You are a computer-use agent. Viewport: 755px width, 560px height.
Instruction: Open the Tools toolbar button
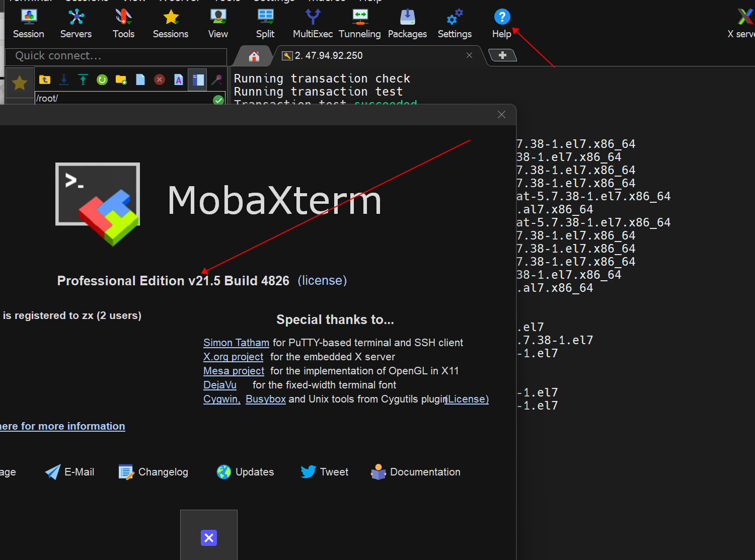coord(123,24)
